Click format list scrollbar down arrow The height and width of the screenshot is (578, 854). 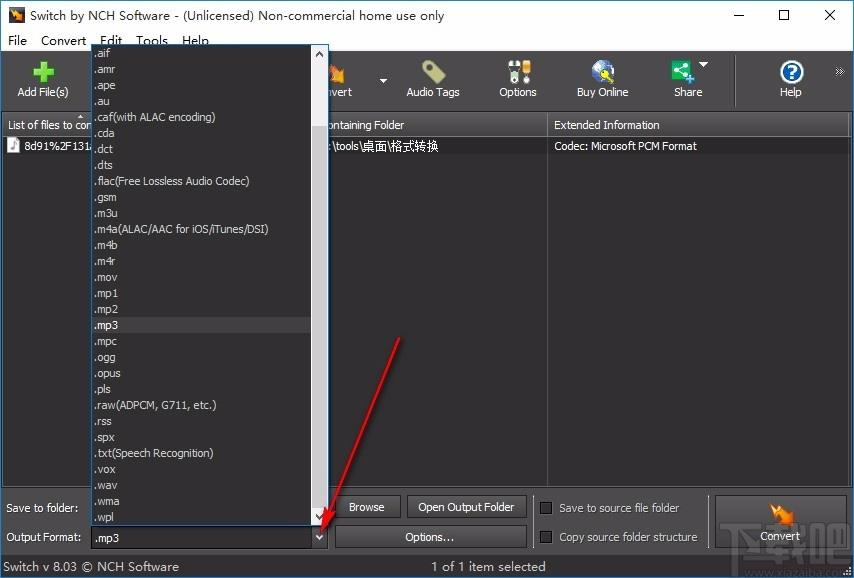tap(319, 517)
